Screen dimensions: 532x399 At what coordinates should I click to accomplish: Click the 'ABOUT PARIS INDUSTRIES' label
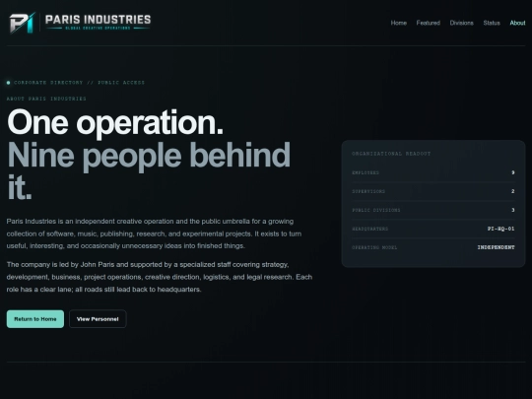point(46,99)
